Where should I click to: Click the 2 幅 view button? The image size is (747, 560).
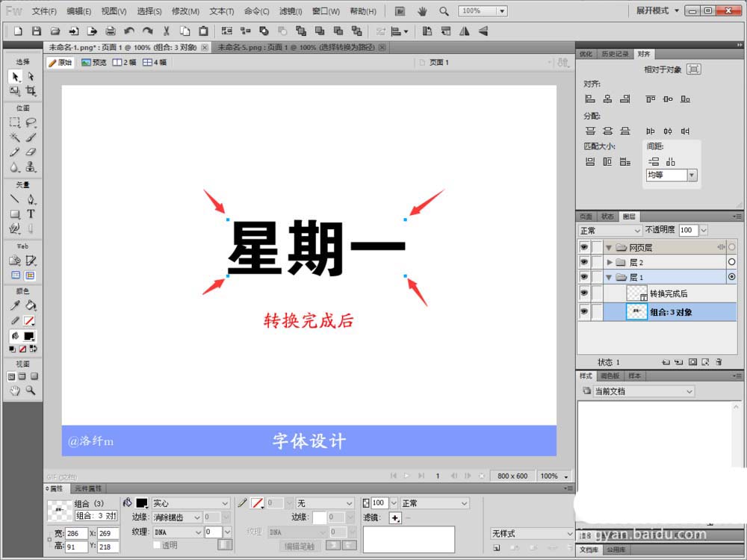tap(124, 63)
